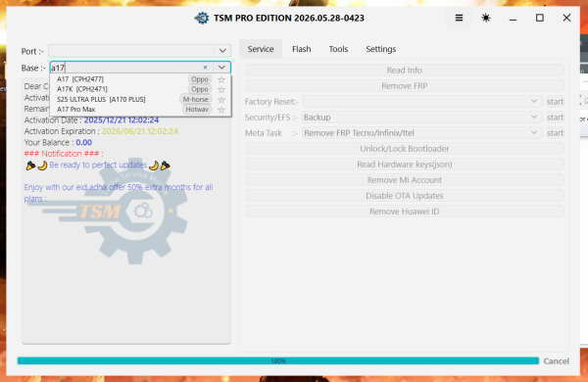
Task: Open the Tools tab
Action: [338, 49]
